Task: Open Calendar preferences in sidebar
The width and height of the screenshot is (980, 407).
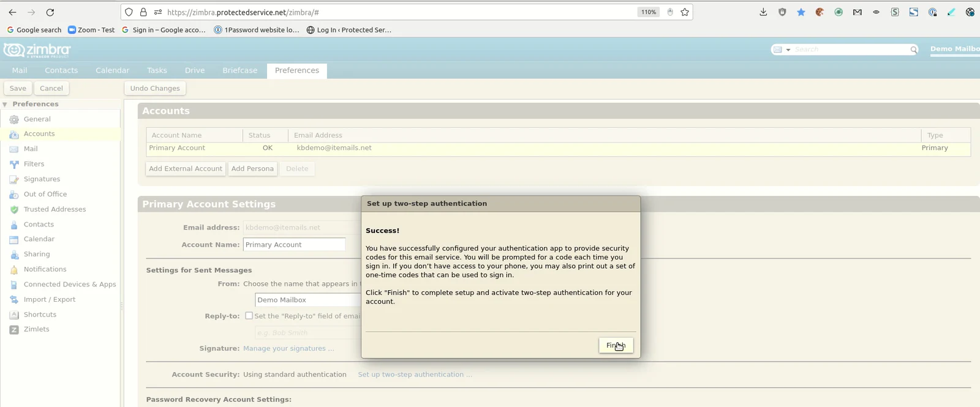Action: 39,239
